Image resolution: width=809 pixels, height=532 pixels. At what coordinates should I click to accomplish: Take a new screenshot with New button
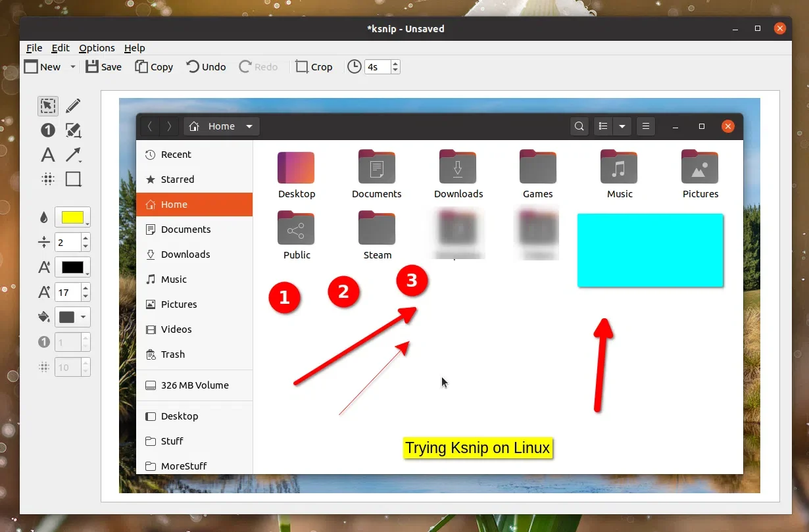pos(43,66)
